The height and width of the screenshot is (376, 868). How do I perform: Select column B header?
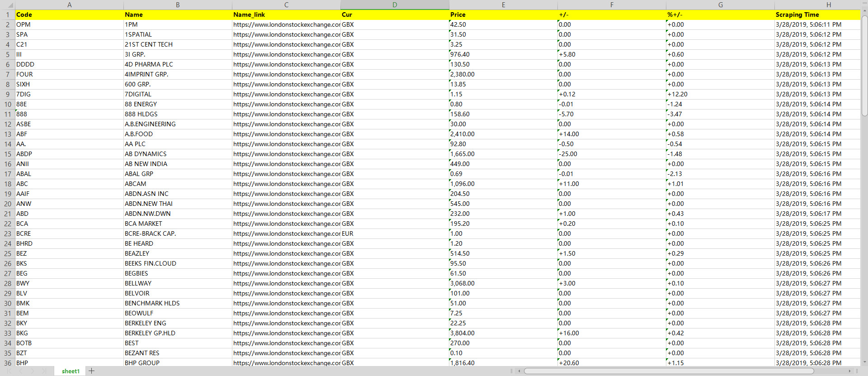point(178,5)
